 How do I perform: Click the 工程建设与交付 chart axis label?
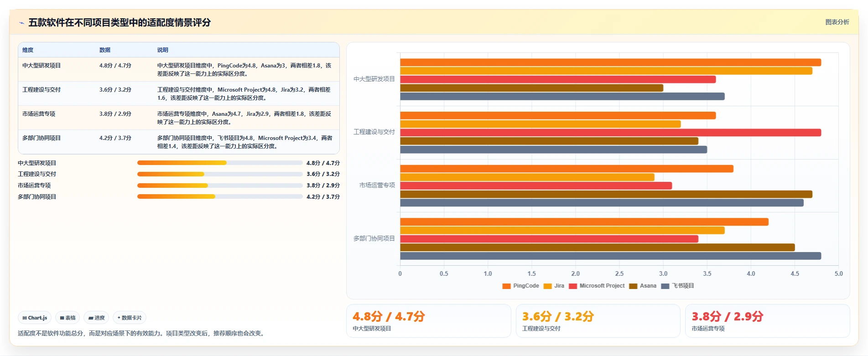374,132
